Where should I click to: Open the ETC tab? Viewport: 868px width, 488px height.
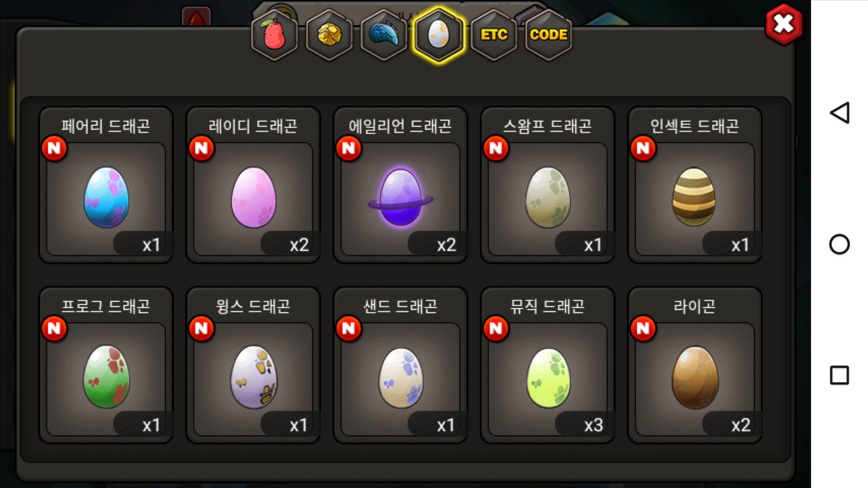(x=494, y=35)
